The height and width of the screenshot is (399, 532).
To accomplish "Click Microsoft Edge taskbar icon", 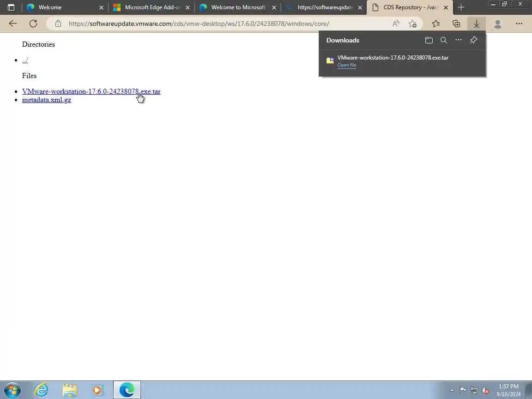I will (127, 390).
